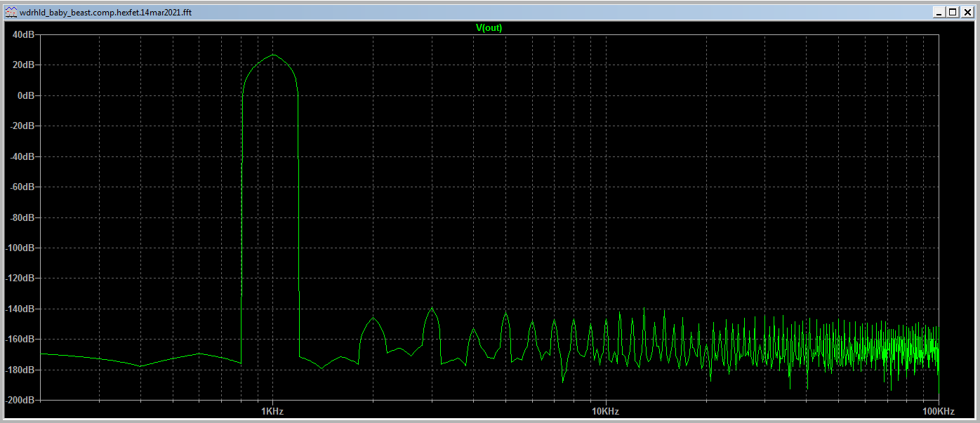
Task: Click the 40dB axis label
Action: [x=23, y=34]
